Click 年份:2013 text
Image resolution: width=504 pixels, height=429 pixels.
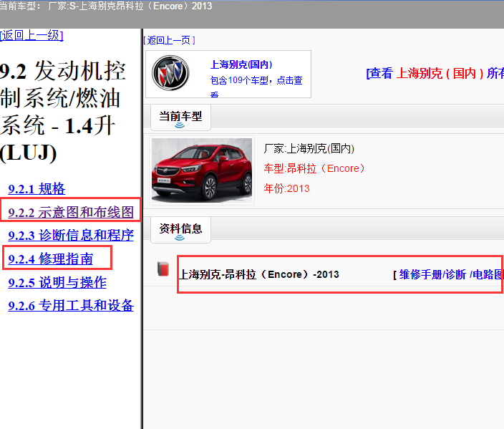pos(286,188)
